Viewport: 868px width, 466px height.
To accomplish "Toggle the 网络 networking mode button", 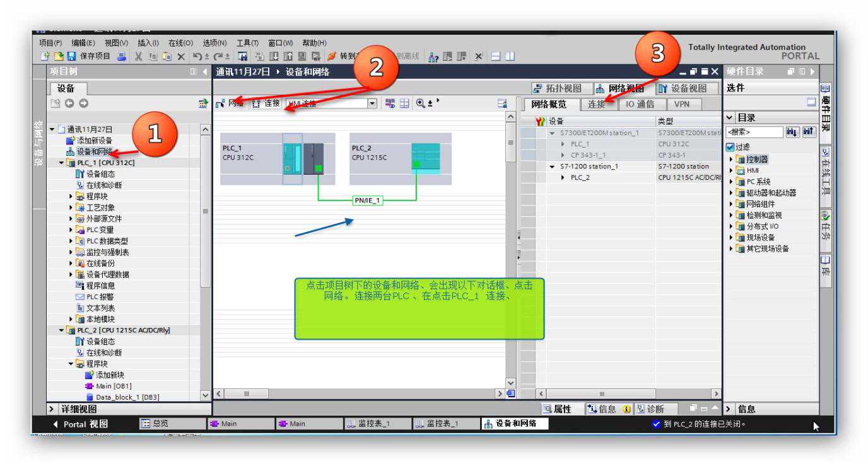I will (230, 103).
